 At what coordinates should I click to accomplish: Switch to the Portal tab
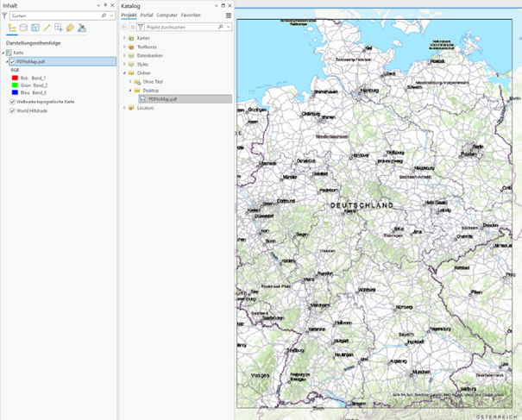[147, 16]
